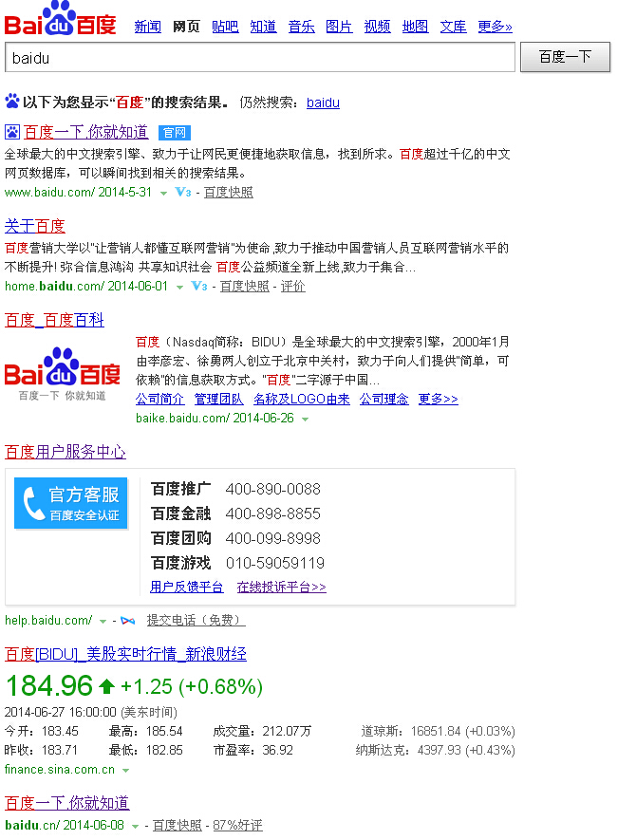The height and width of the screenshot is (840, 636).
Task: Click the 评价 link
Action: 293,287
